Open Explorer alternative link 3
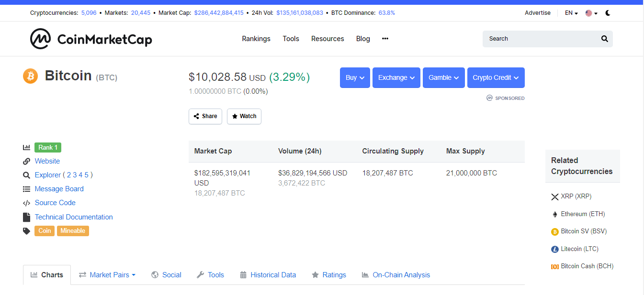 [x=75, y=175]
